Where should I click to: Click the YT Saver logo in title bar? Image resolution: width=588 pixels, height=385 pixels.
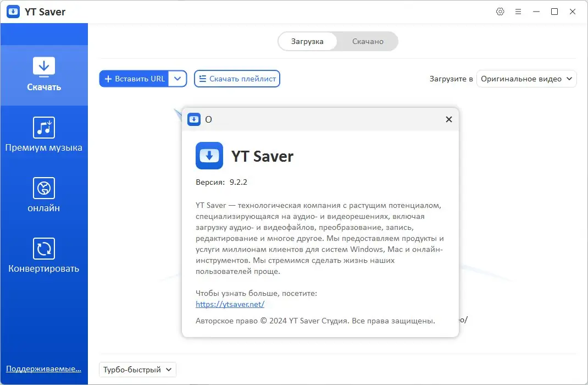(13, 12)
